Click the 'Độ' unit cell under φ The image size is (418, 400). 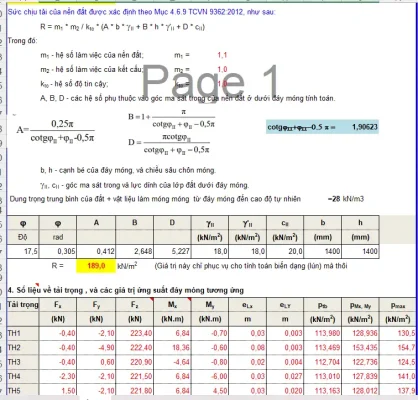(x=23, y=237)
